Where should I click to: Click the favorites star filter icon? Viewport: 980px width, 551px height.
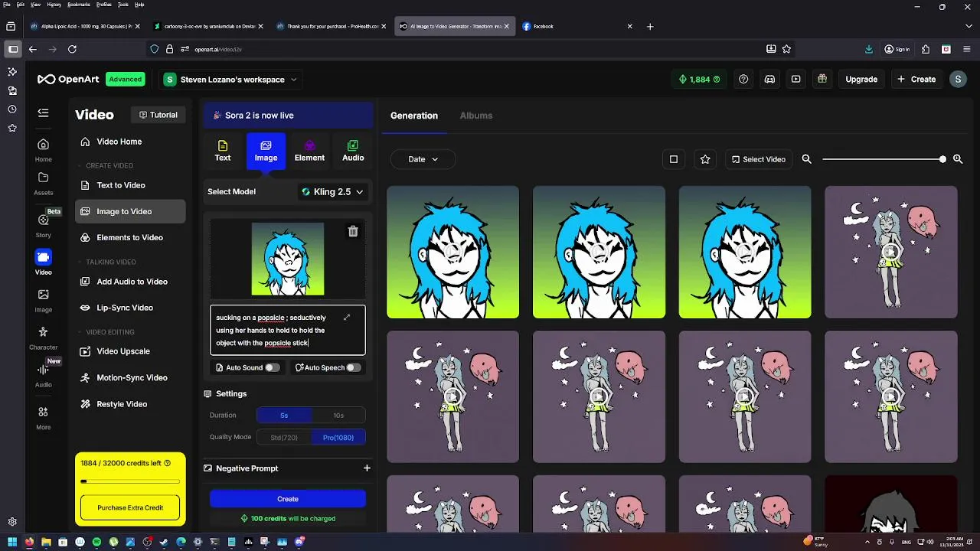[x=705, y=159]
